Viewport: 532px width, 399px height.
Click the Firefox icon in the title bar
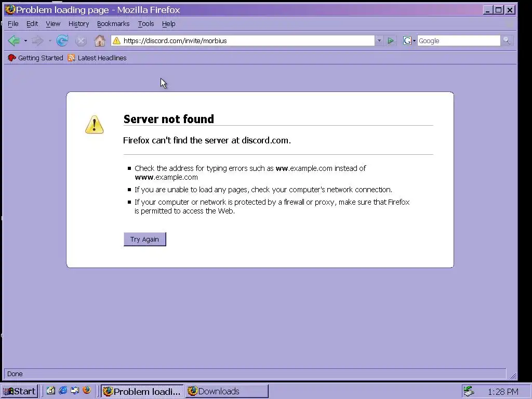10,10
